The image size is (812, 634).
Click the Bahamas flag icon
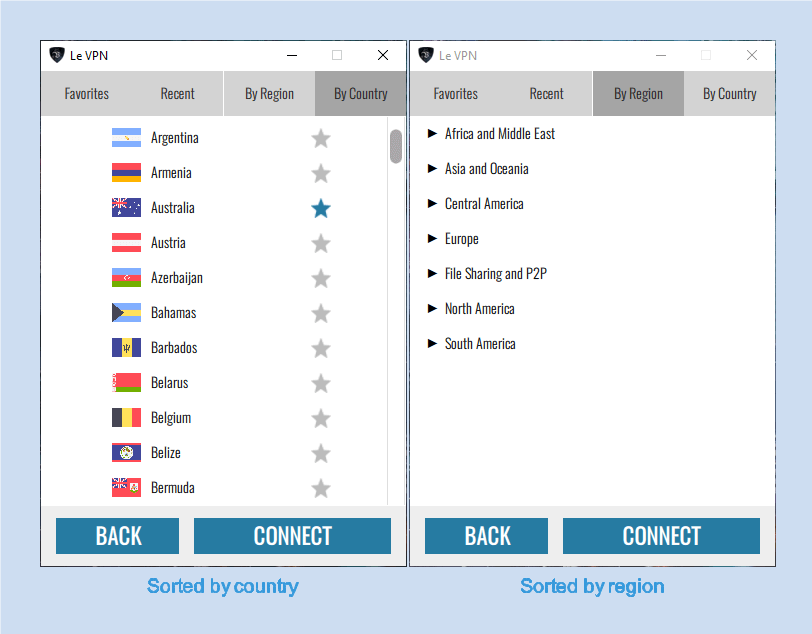click(123, 312)
